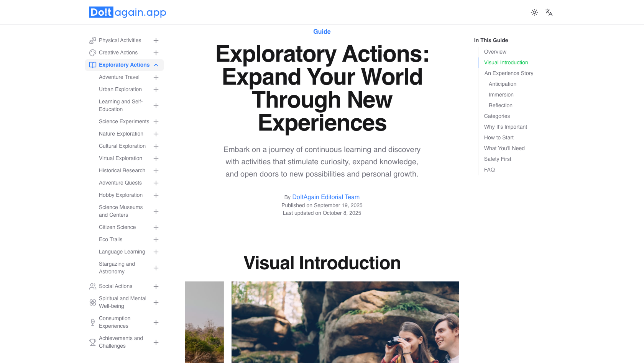Click the photographer image under Visual Introduction

pyautogui.click(x=345, y=322)
